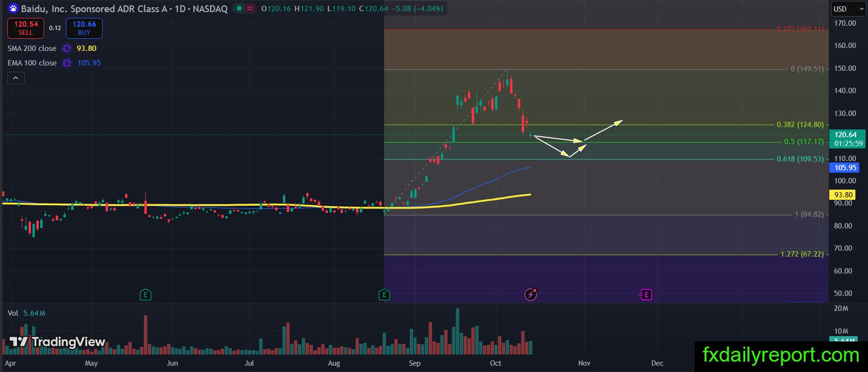Click the SELL button at 120.54

pyautogui.click(x=26, y=28)
